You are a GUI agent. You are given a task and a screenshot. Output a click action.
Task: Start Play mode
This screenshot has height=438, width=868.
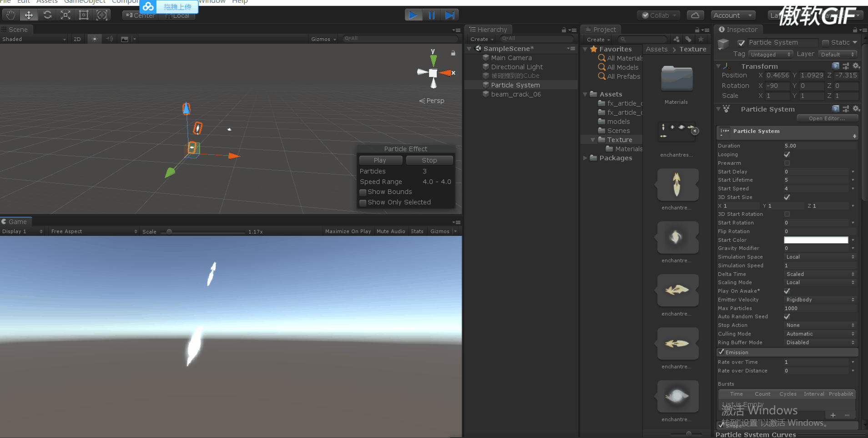(413, 15)
